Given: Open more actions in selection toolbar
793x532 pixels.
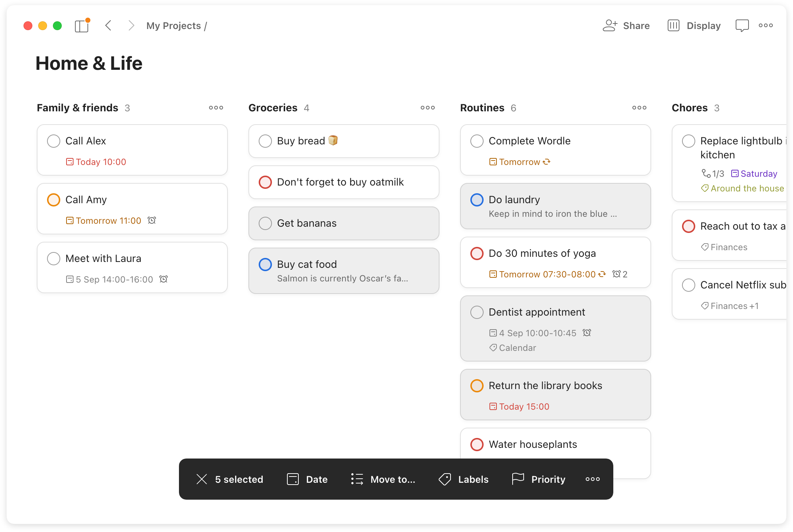Looking at the screenshot, I should [x=593, y=479].
